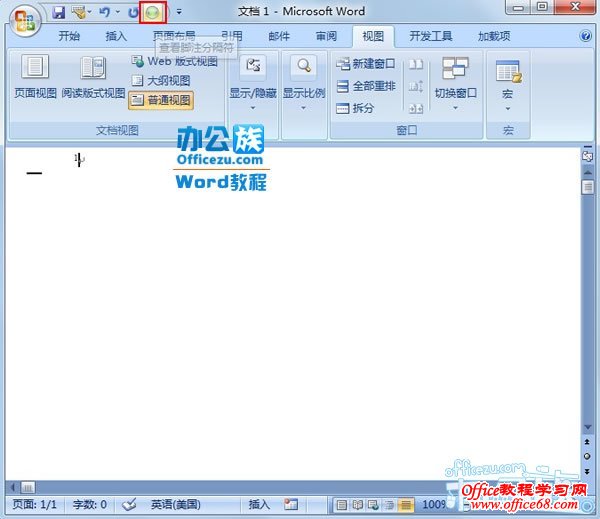Open the 审阅 tab
The image size is (600, 519).
[x=326, y=36]
